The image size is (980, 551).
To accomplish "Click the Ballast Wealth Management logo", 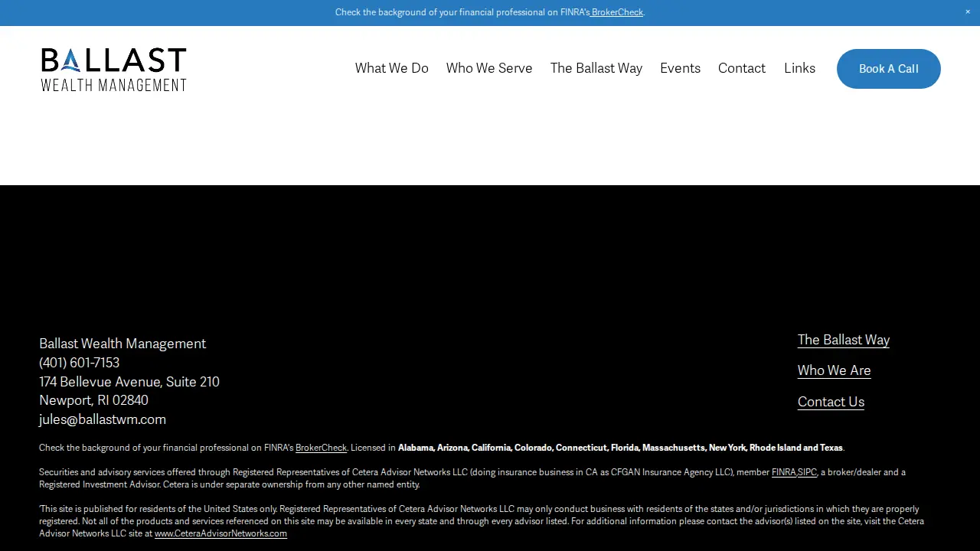I will (x=113, y=69).
